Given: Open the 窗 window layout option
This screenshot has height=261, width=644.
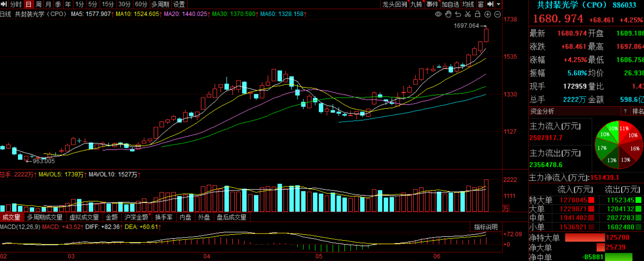Looking at the screenshot, I should coord(481,4).
